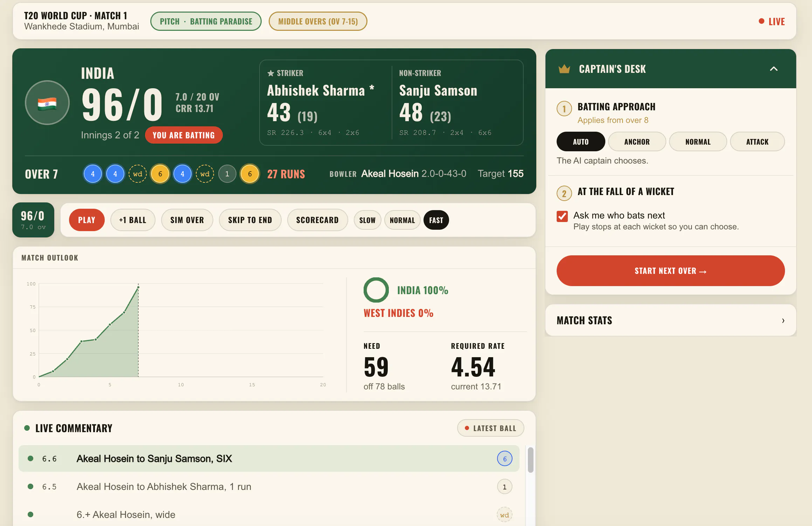Click the red LIVE indicator
The height and width of the screenshot is (526, 812).
772,21
